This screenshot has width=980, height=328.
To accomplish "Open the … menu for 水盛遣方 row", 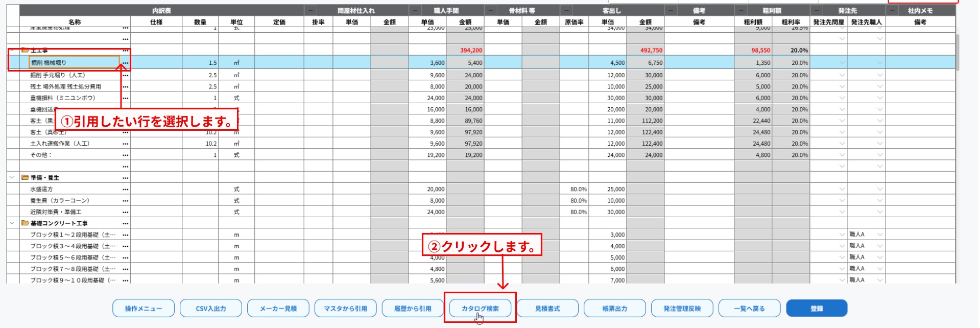I will pyautogui.click(x=126, y=190).
